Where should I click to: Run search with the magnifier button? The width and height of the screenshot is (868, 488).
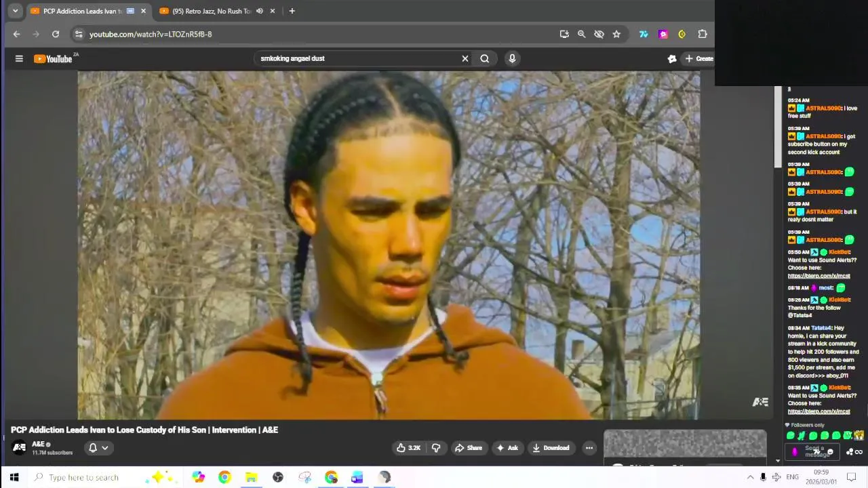[x=485, y=58]
